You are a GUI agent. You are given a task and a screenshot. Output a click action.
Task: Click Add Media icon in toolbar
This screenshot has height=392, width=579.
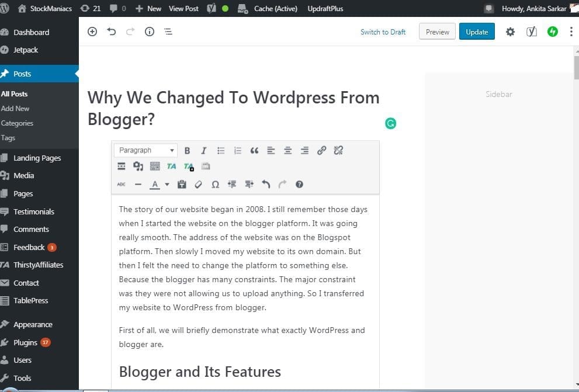[138, 166]
